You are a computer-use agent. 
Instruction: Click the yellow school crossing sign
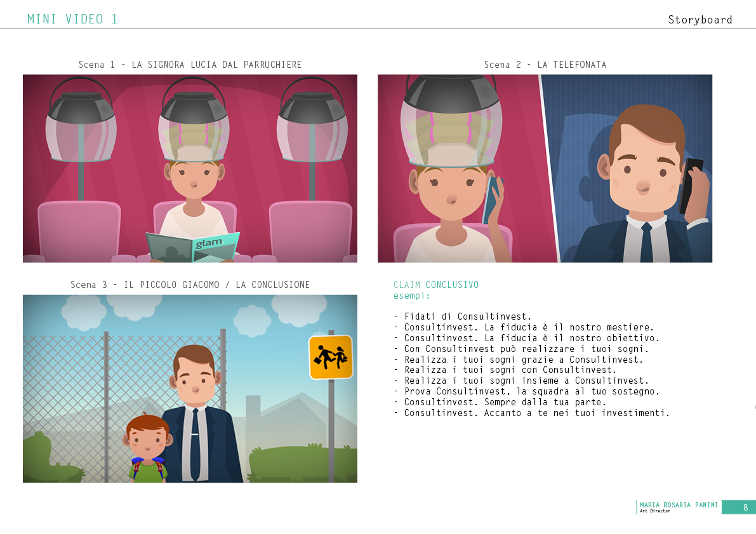coord(331,357)
